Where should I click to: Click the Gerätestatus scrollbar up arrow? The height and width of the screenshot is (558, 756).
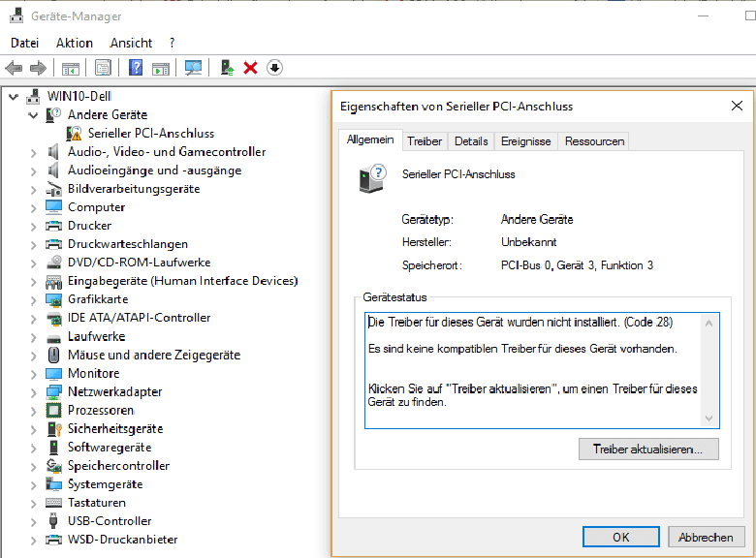tap(709, 324)
